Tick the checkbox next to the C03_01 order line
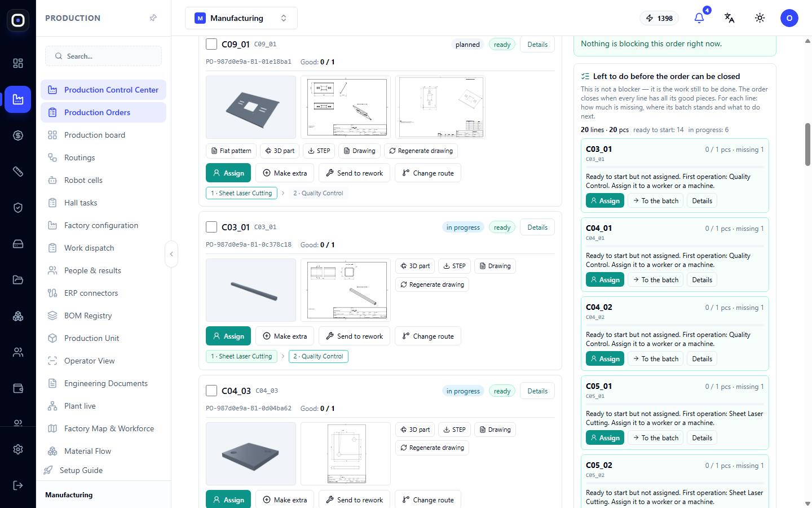Viewport: 812px width, 508px height. point(211,227)
